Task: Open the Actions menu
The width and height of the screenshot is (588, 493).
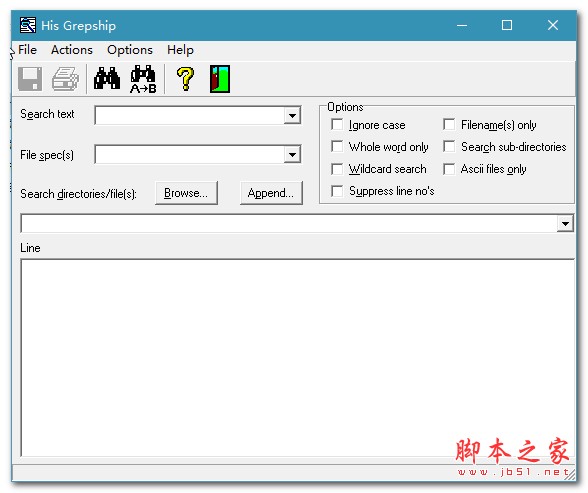Action: point(72,50)
